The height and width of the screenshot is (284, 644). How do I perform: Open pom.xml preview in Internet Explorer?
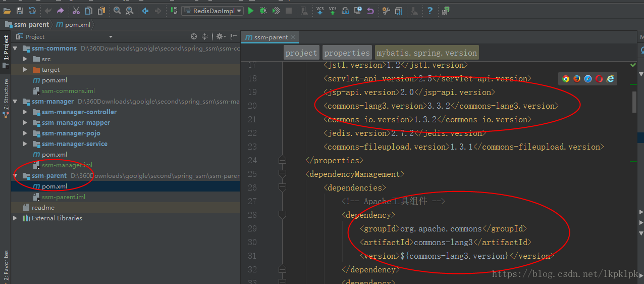pyautogui.click(x=610, y=78)
